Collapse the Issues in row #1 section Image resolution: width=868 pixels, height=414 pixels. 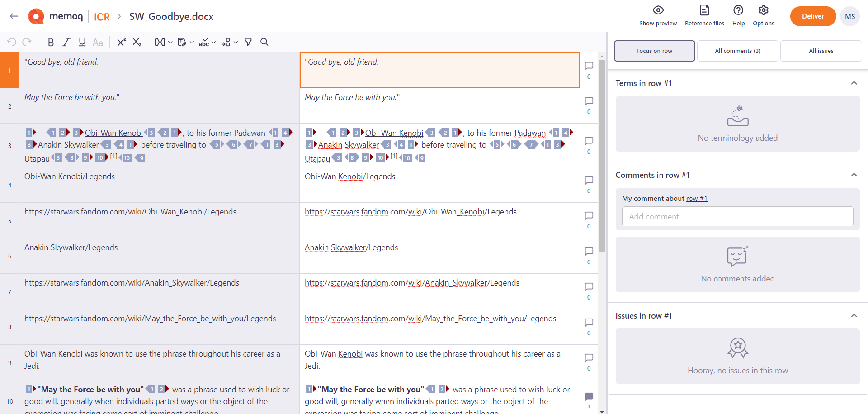point(854,315)
